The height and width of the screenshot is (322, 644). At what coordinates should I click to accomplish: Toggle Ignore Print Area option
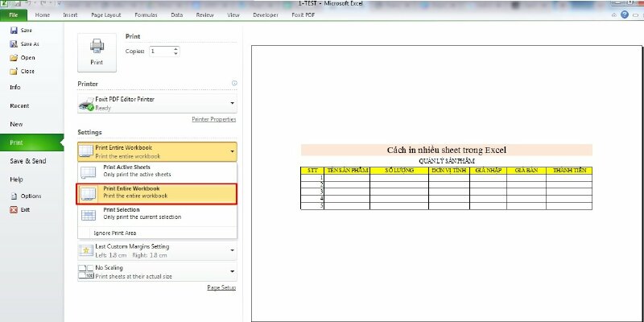point(157,233)
